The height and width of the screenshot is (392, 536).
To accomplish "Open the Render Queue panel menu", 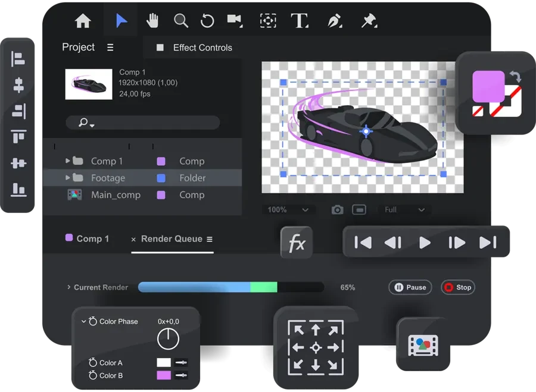I will tap(210, 239).
